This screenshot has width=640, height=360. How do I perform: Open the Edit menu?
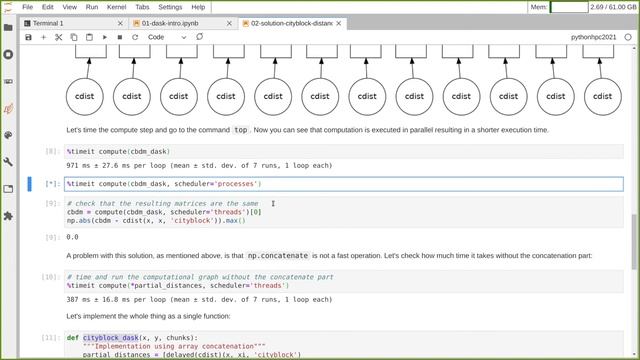point(48,7)
